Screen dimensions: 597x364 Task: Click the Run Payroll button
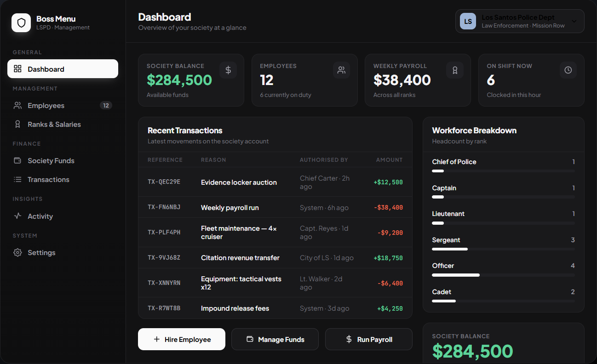(369, 339)
